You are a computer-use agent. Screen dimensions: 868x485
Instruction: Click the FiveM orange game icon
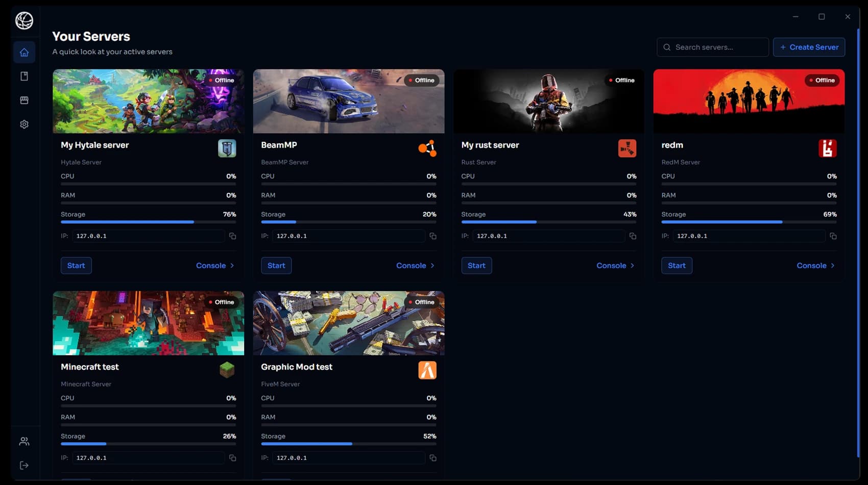[427, 370]
